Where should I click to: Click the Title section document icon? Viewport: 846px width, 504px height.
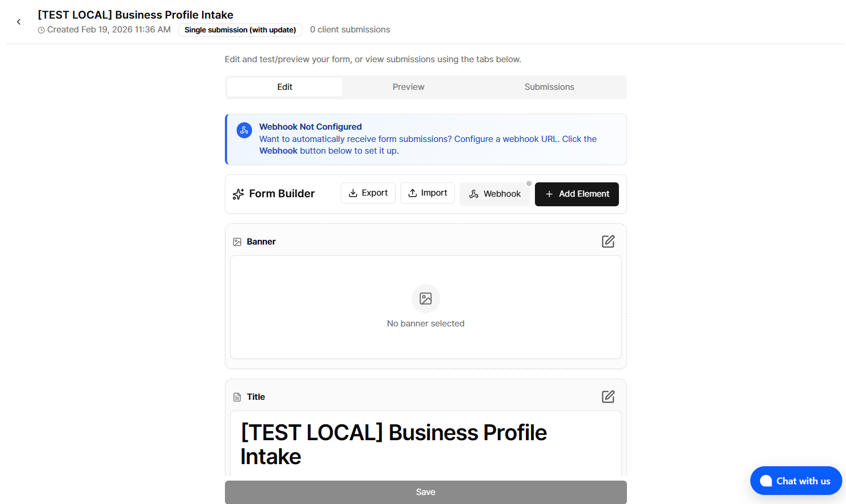click(237, 397)
